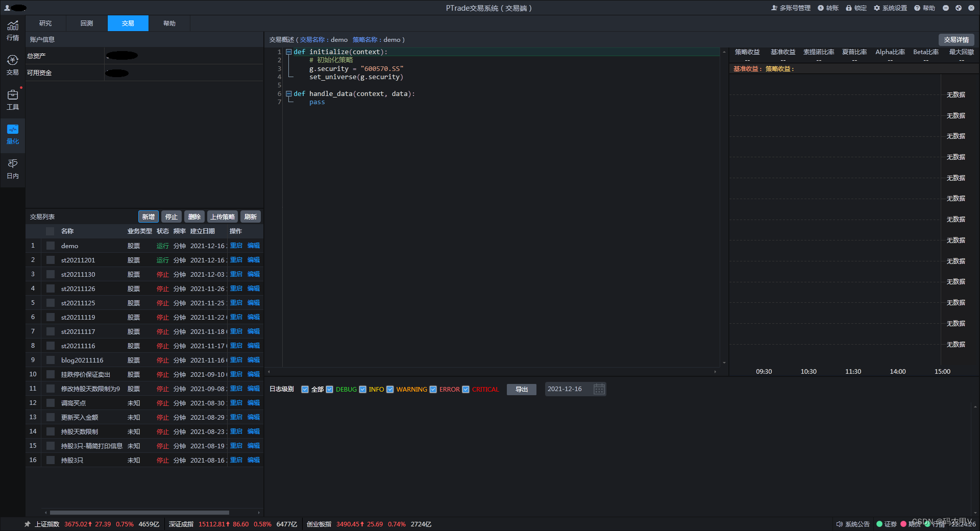Check the box for the st20211201 row
Image resolution: width=980 pixels, height=531 pixels.
[50, 260]
